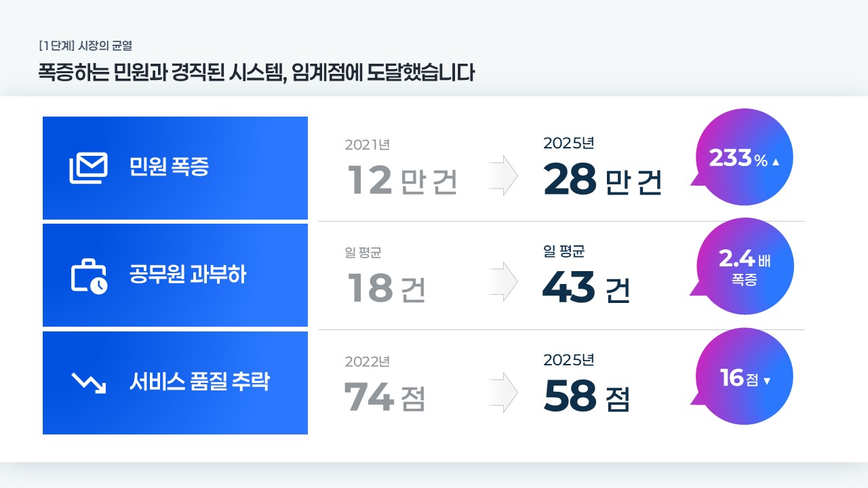Click the 28 만 건 figure
The height and width of the screenshot is (488, 868).
coord(602,180)
